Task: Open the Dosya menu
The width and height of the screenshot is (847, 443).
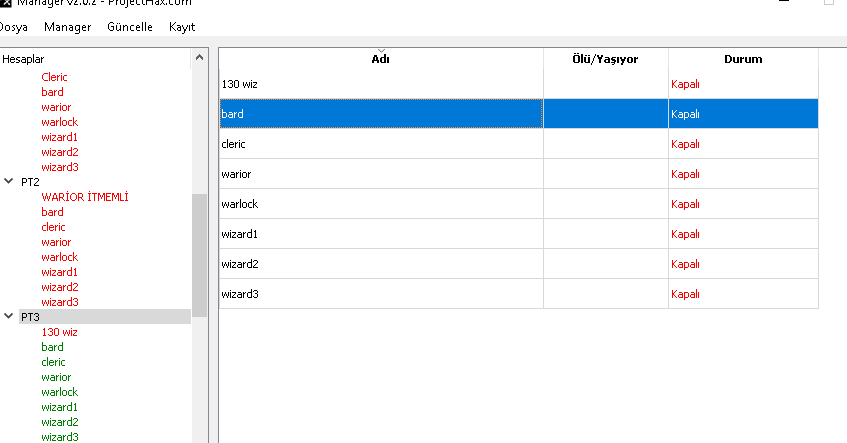Action: click(12, 27)
